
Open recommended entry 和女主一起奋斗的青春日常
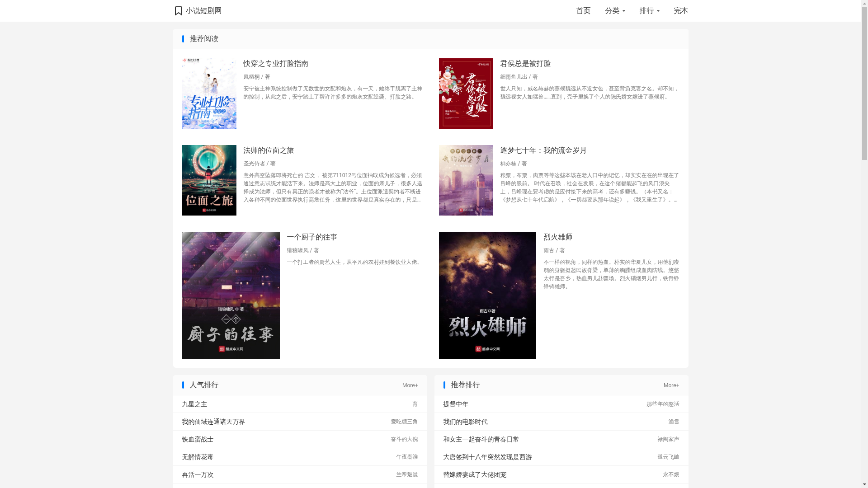click(481, 440)
